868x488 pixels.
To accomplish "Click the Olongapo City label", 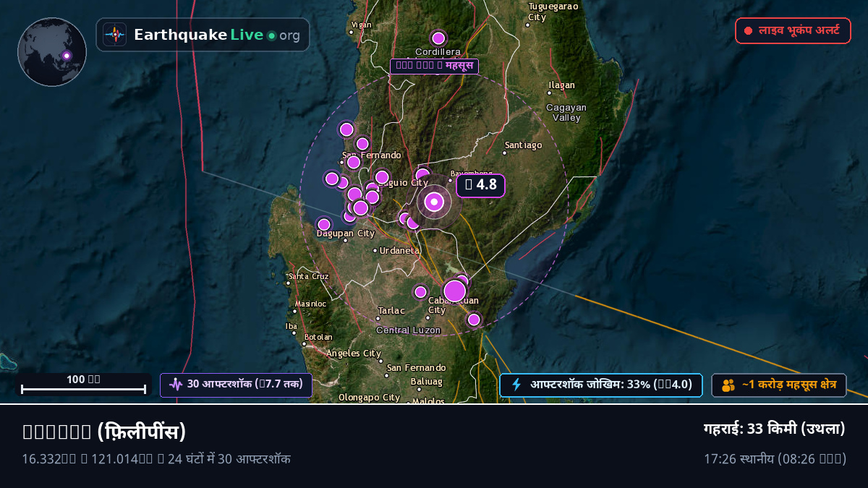I will coord(369,398).
